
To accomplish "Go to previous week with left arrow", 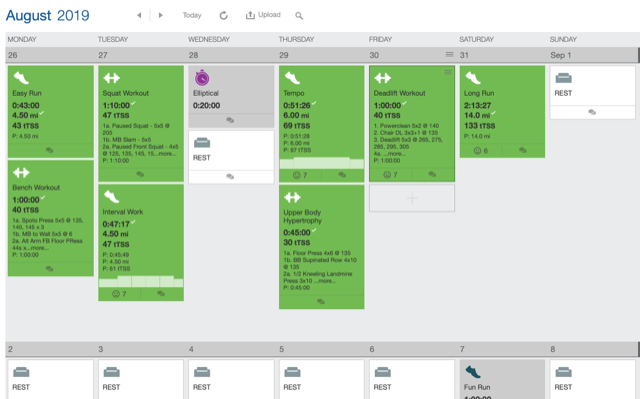I will pyautogui.click(x=139, y=16).
